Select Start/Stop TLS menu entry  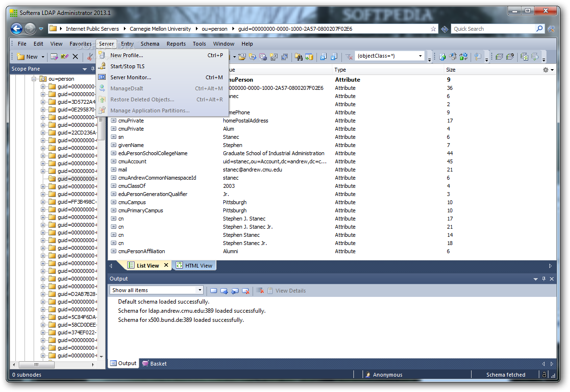tap(162, 66)
